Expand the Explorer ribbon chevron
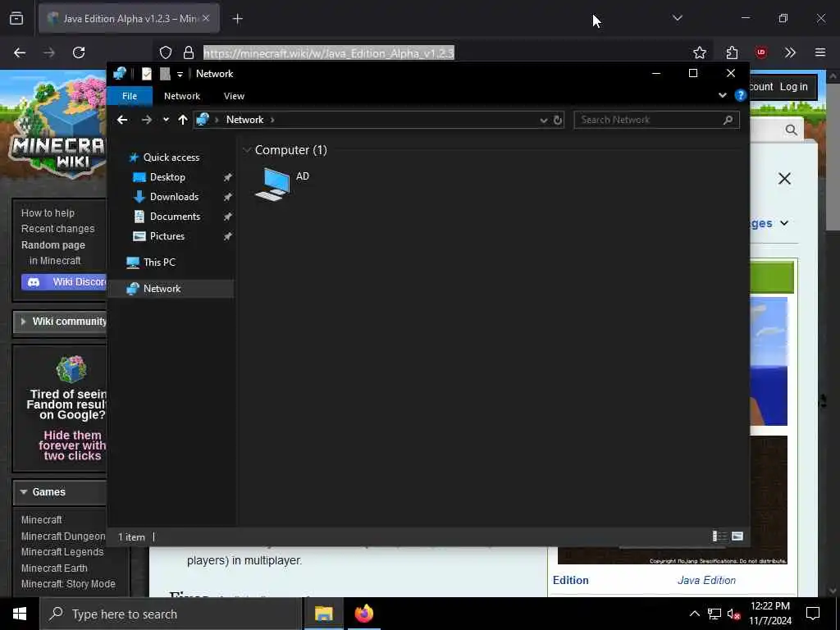This screenshot has width=840, height=630. point(722,95)
